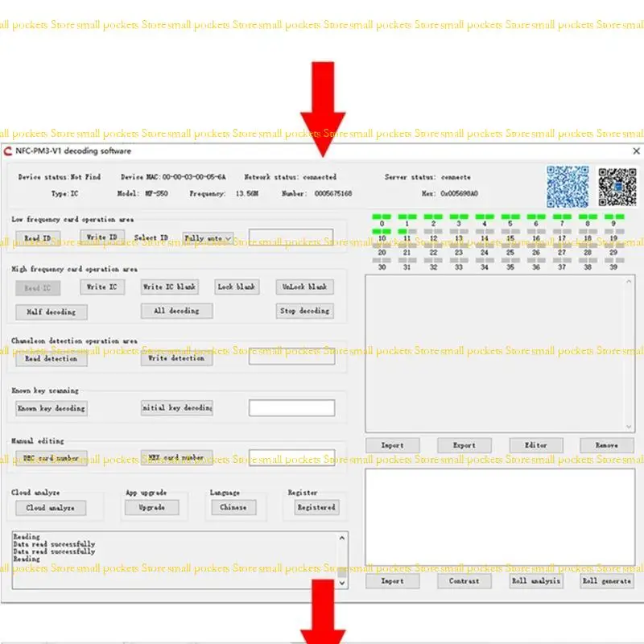Screen dimensions: 644x644
Task: Click sector 5 green indicator
Action: 510,217
